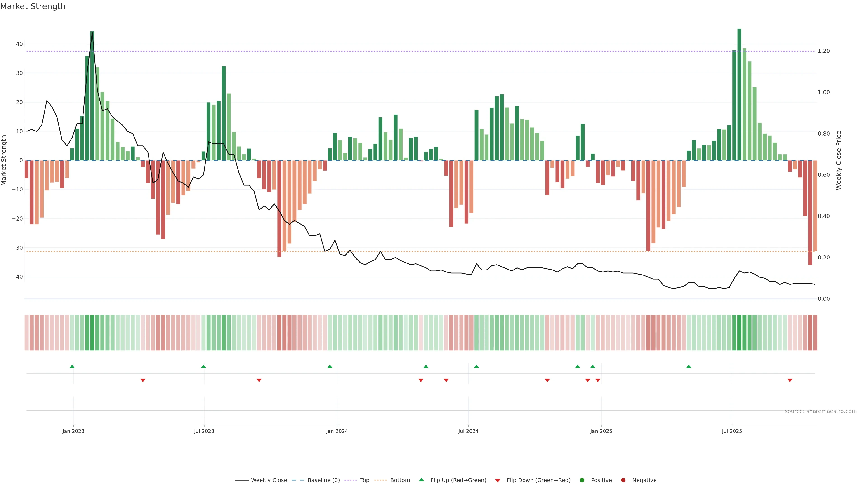868x488 pixels.
Task: Click the green flip-up marker just before Jan 2024
Action: (330, 366)
